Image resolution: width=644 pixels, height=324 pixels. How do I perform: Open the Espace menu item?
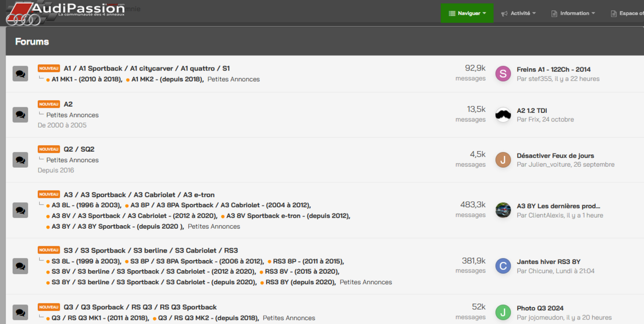pyautogui.click(x=627, y=14)
